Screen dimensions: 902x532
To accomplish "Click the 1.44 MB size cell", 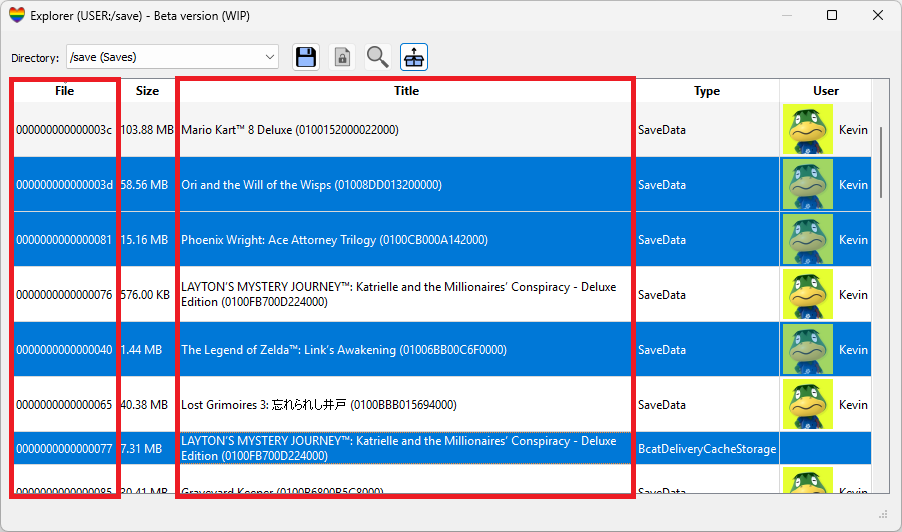I will [141, 350].
